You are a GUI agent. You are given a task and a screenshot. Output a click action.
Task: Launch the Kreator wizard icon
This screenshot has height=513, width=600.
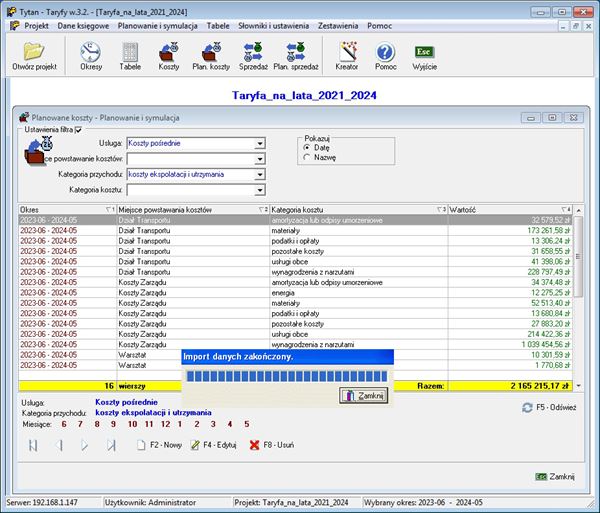(x=348, y=51)
